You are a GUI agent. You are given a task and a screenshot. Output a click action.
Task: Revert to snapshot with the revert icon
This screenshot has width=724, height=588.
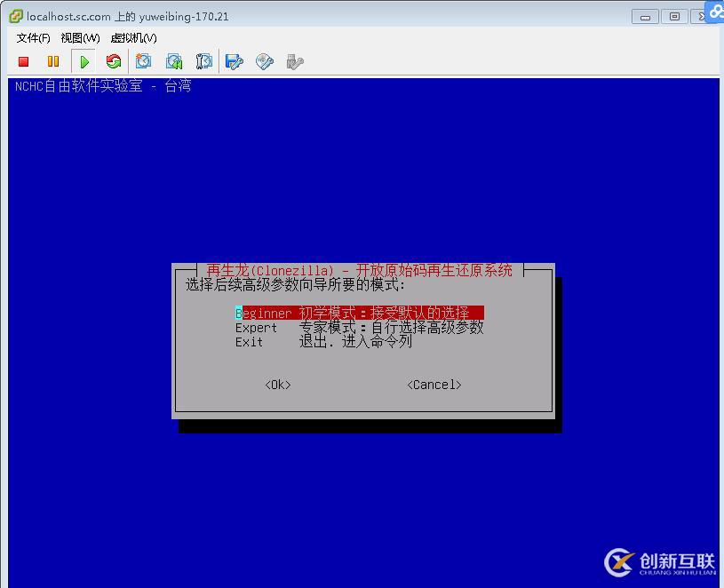point(174,60)
